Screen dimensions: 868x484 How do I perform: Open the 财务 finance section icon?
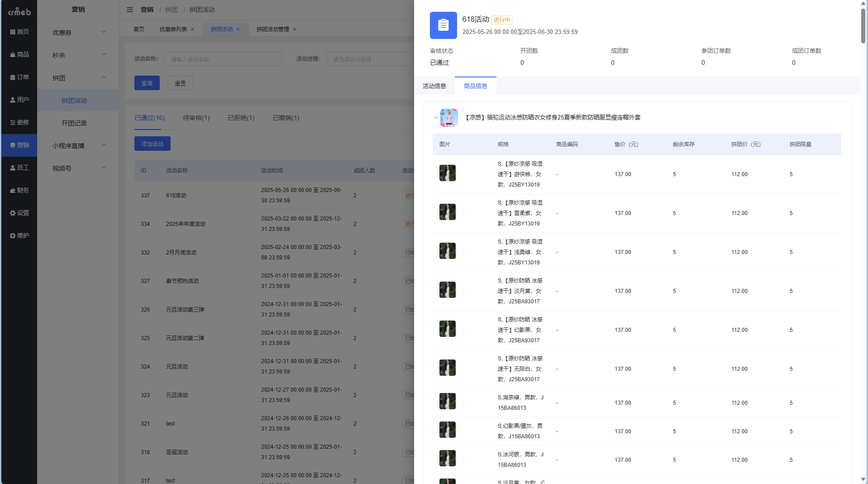coord(19,190)
